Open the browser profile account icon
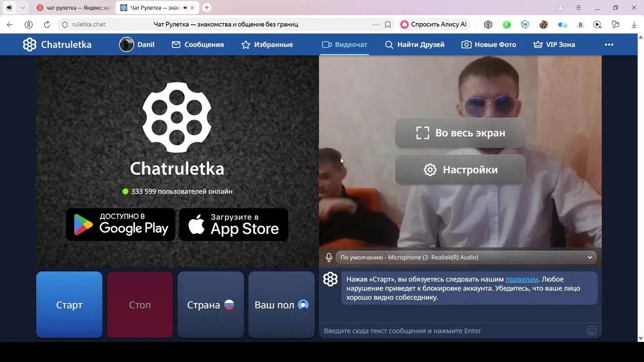 pos(561,8)
